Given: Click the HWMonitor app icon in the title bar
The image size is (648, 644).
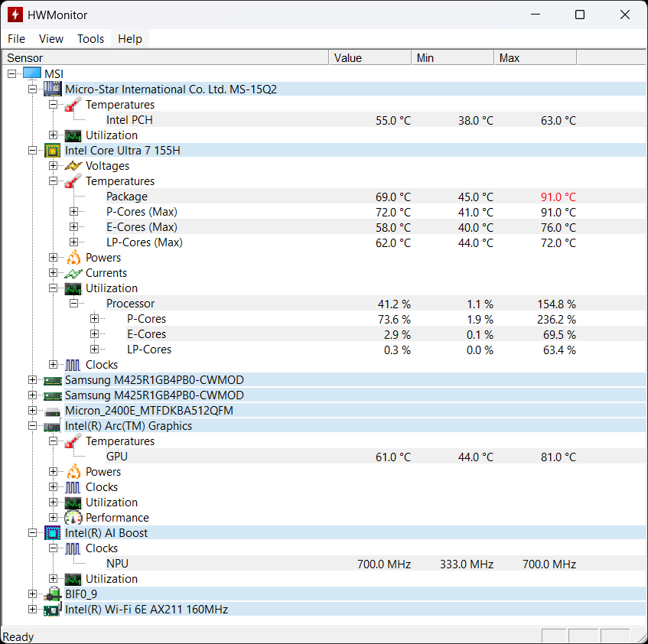Looking at the screenshot, I should [x=15, y=15].
